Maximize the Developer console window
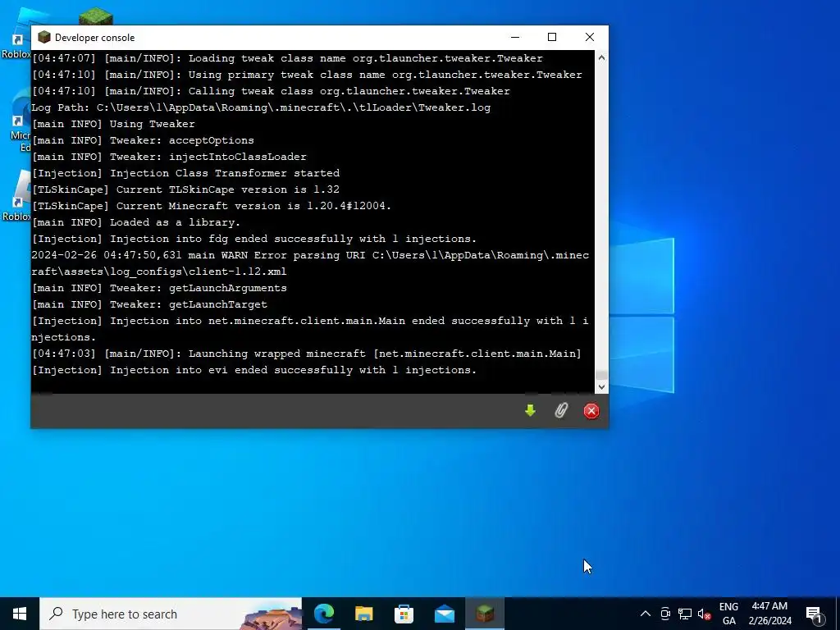This screenshot has width=840, height=630. click(552, 37)
